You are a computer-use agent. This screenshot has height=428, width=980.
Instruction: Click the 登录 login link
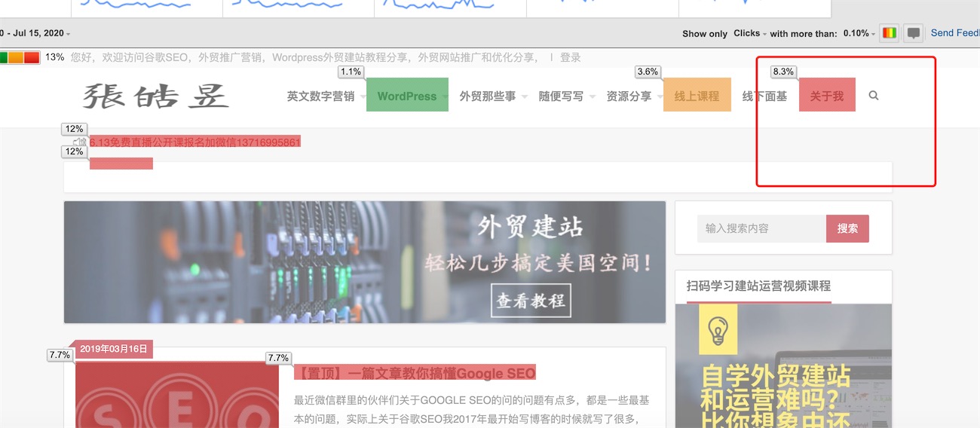click(x=571, y=57)
